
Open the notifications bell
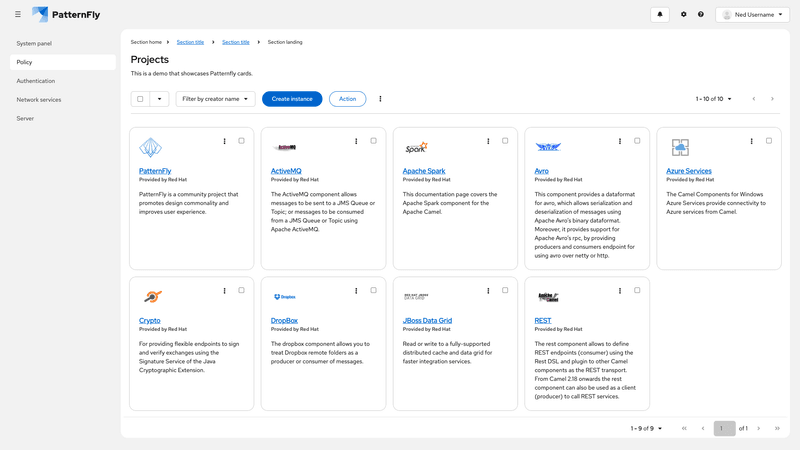tap(659, 15)
